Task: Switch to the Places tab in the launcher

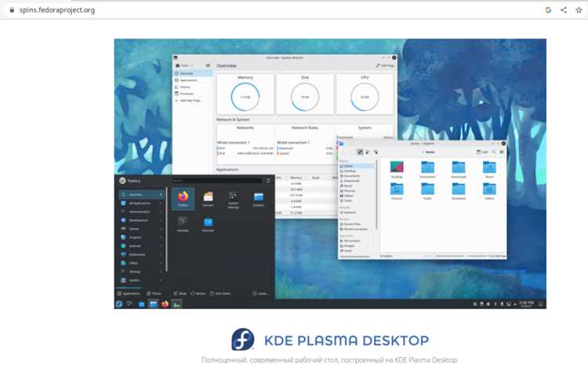Action: coord(154,294)
